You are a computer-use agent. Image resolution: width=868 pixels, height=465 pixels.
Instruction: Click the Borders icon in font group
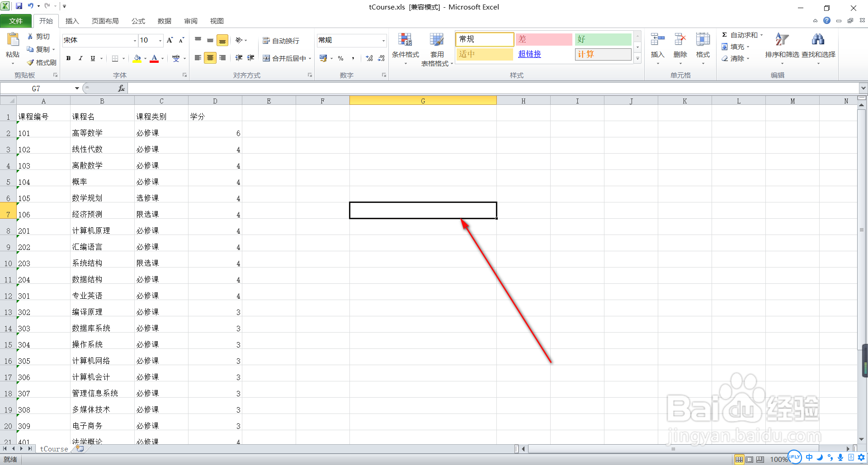point(115,58)
